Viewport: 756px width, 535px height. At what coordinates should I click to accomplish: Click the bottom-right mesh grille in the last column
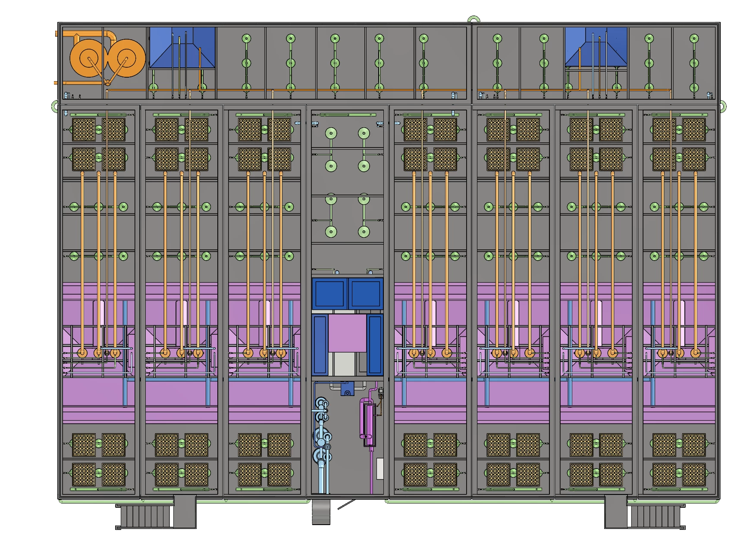coord(694,475)
